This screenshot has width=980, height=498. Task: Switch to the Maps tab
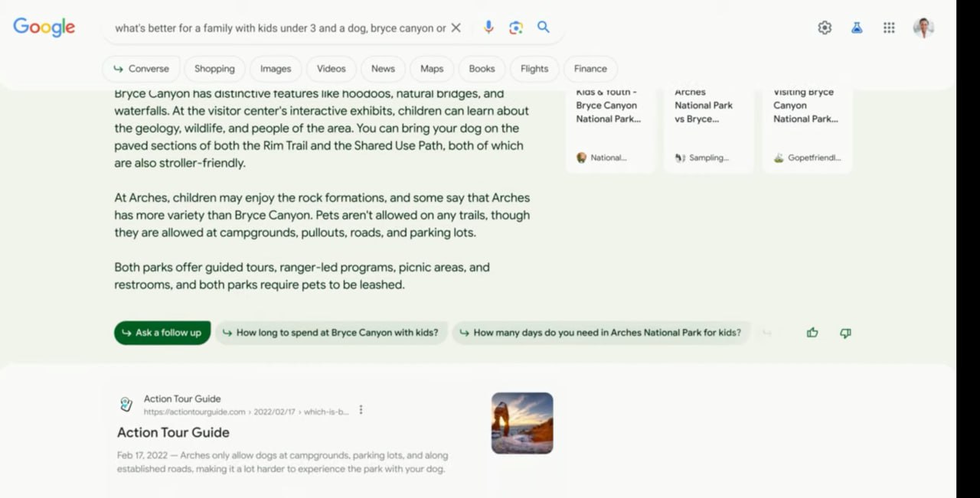432,68
